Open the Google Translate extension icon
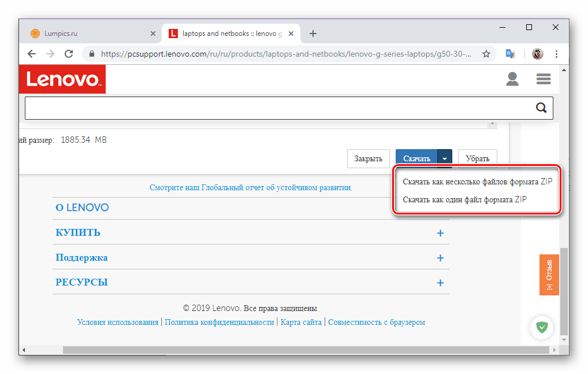Viewport: 588px width, 374px height. 510,54
